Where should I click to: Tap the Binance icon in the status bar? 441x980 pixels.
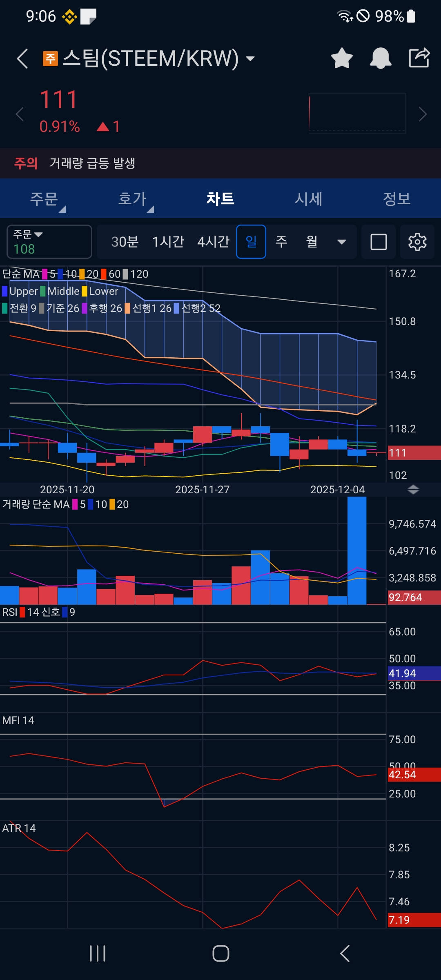69,16
